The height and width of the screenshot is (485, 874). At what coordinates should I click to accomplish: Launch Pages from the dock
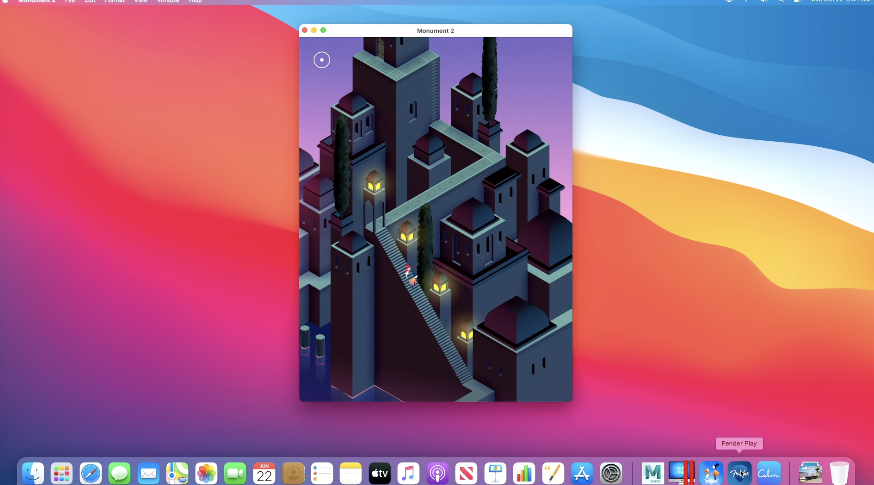553,473
